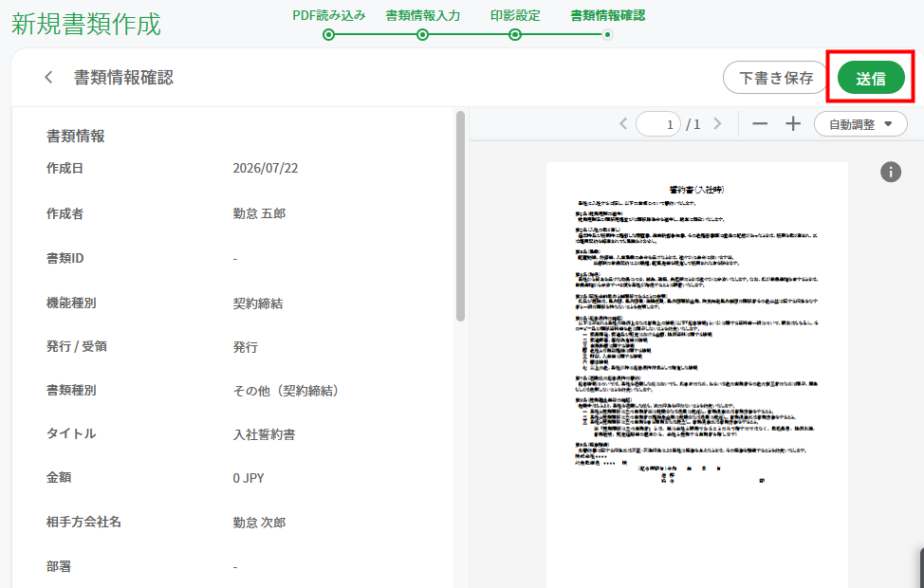Open the info icon beside the preview
This screenshot has height=588, width=924.
[891, 172]
